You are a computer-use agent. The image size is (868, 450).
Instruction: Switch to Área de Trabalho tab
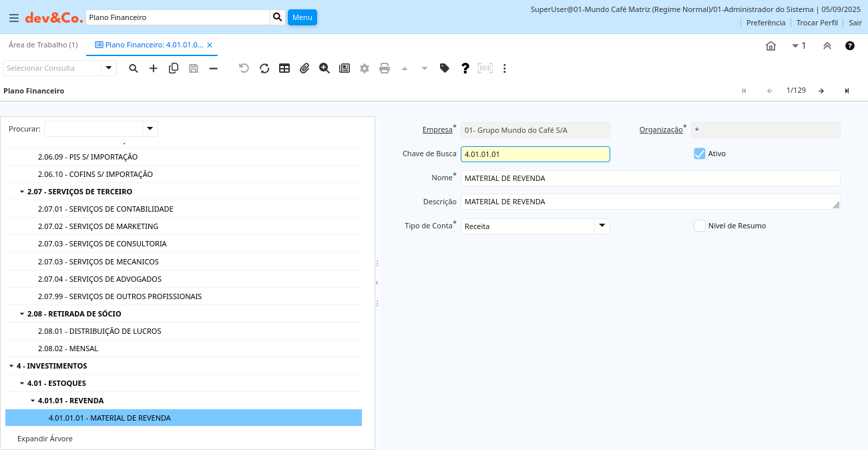coord(43,45)
